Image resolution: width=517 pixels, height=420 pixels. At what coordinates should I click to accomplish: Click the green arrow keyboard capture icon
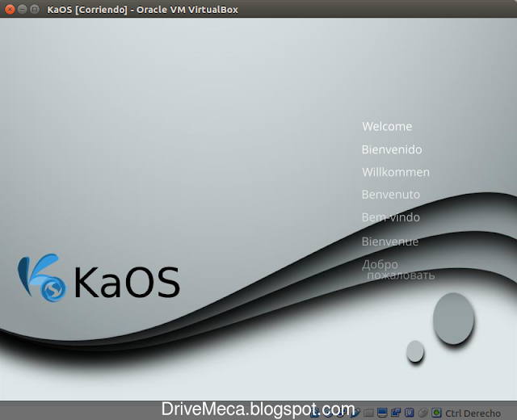[x=436, y=412]
